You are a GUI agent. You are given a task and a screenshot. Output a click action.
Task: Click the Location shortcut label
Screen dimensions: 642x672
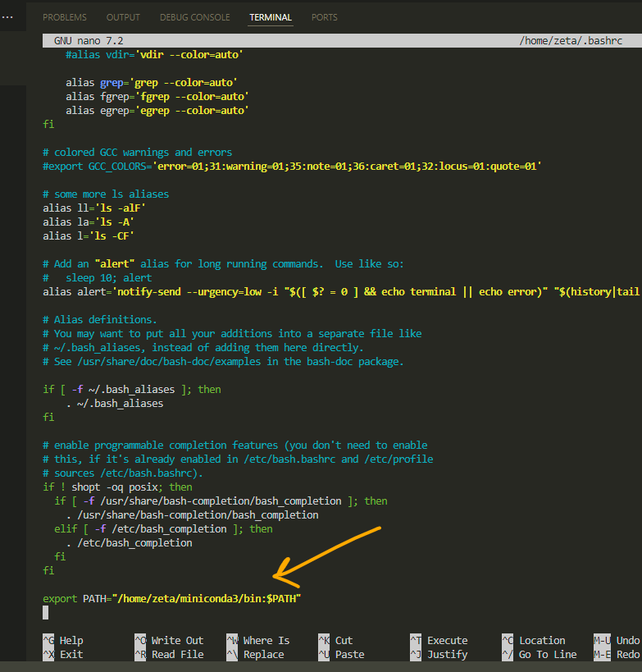541,641
